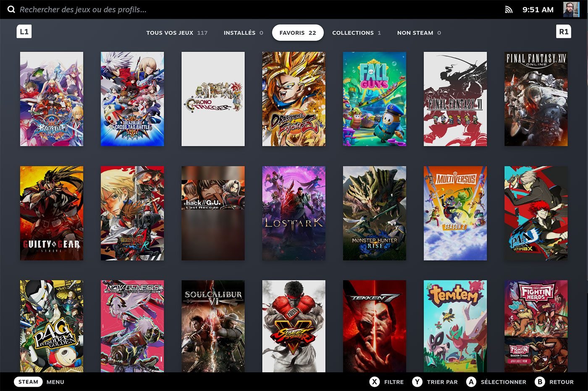This screenshot has width=588, height=391.
Task: Click the SÉLECTIONNER label
Action: 503,382
